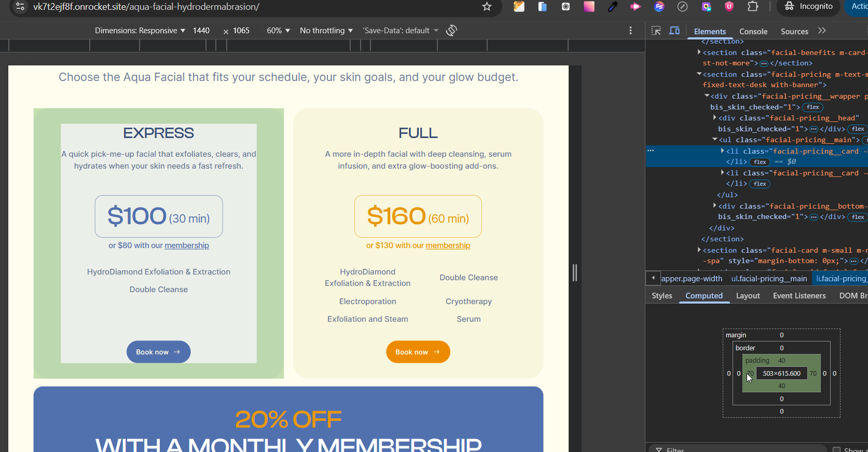Select ul.facial-pricing__main breadcrumb
The width and height of the screenshot is (868, 452).
(x=769, y=279)
